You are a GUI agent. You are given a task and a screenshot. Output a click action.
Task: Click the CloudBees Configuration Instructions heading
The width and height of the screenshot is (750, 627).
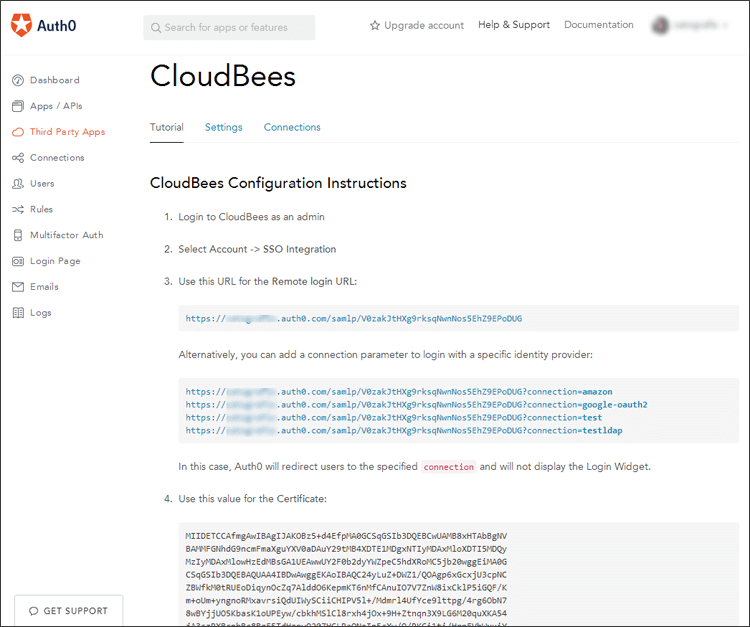click(278, 183)
